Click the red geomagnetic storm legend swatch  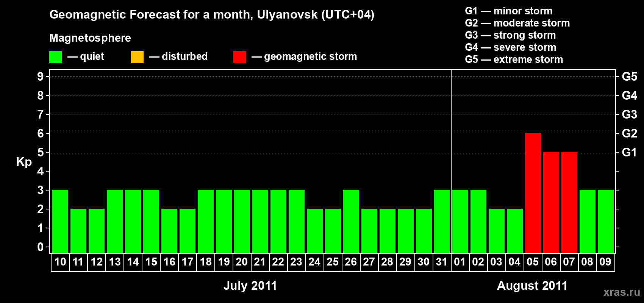point(239,57)
